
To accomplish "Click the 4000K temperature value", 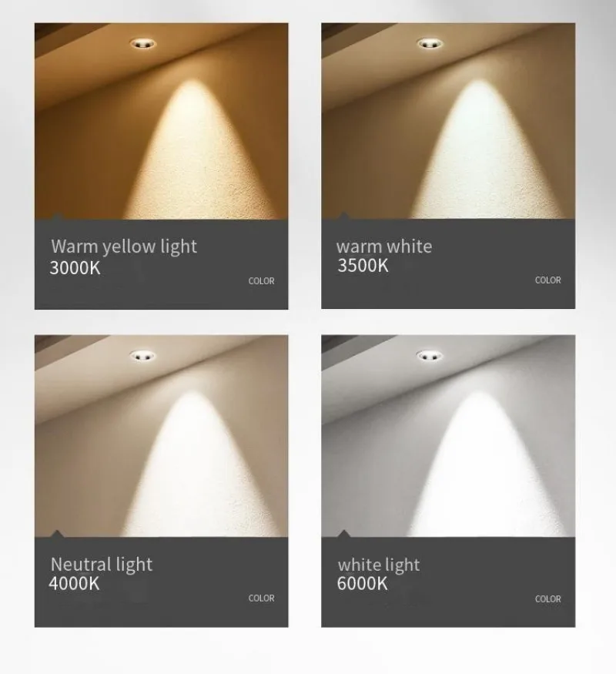I will point(75,583).
